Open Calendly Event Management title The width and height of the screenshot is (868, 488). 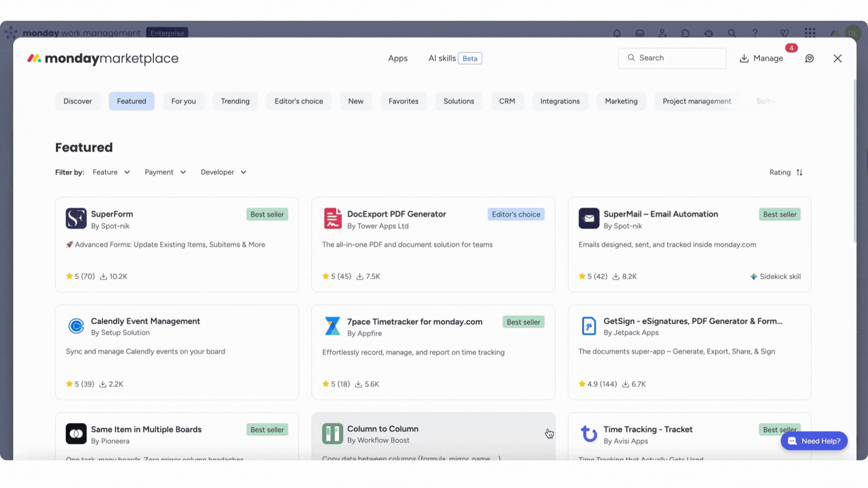[145, 321]
